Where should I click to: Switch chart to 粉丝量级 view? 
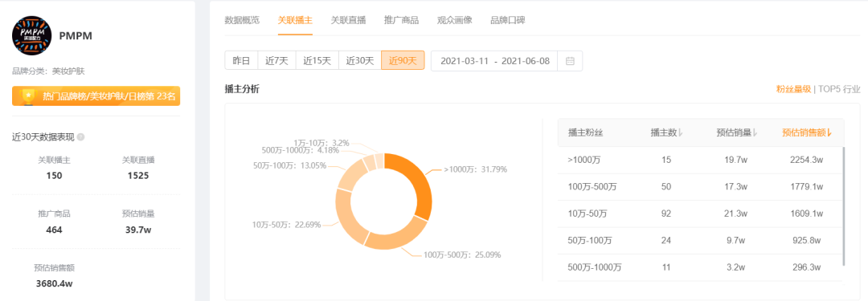793,89
